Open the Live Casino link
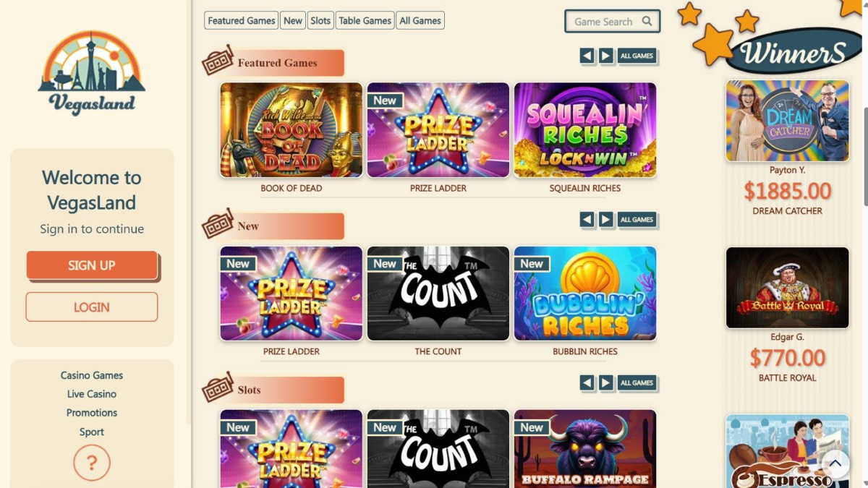Screen dimensions: 868x488 [92, 394]
